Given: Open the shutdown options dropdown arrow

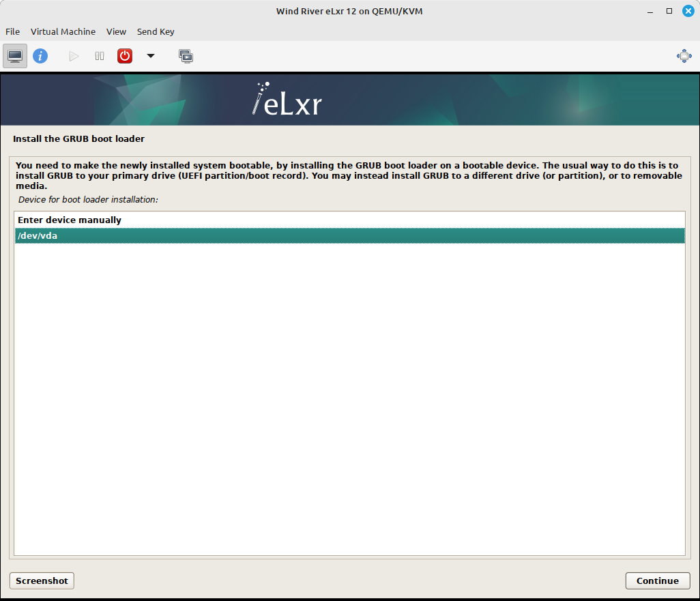Looking at the screenshot, I should (x=150, y=55).
